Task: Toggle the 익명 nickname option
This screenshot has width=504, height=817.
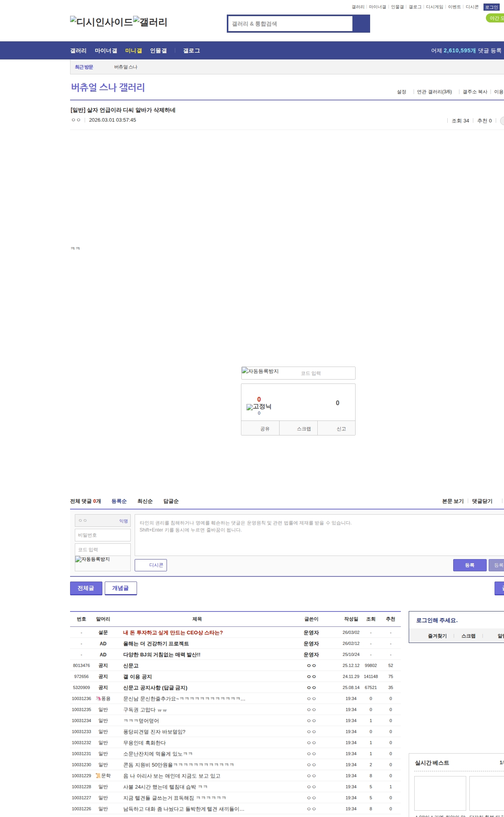Action: [x=124, y=521]
